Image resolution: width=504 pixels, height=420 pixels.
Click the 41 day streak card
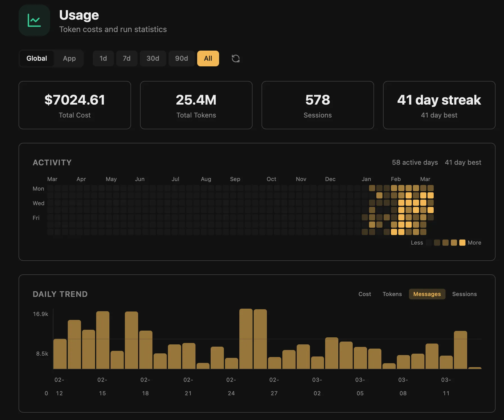pos(439,105)
